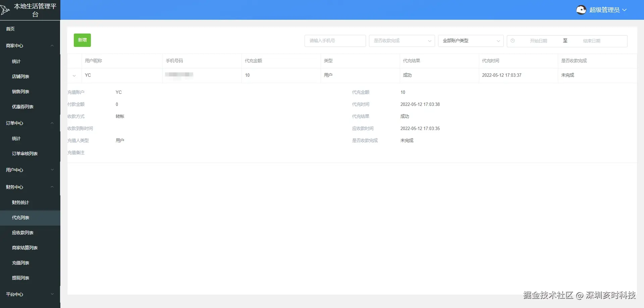Viewport: 644px width, 308px height.
Task: Click the platform logo arrow icon
Action: coord(5,10)
